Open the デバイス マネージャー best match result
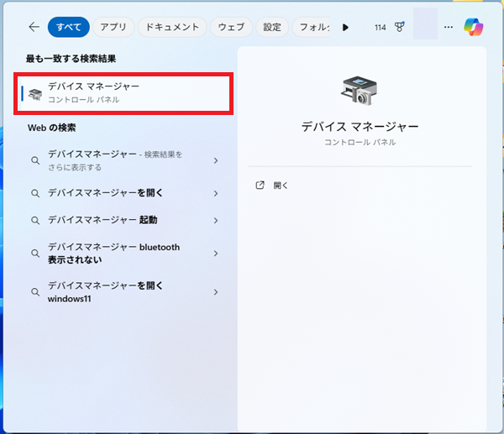Screen dimensions: 504x434 [x=123, y=93]
